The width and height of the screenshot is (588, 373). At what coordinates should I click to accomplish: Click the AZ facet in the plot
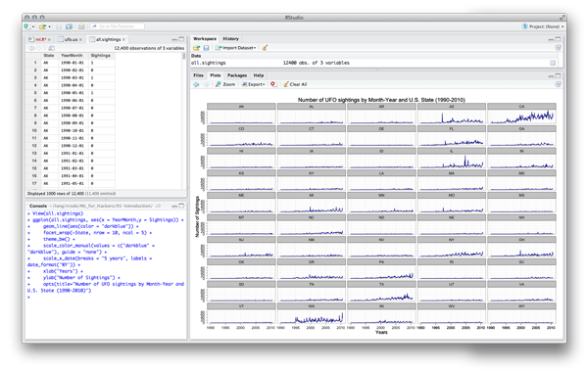point(452,114)
